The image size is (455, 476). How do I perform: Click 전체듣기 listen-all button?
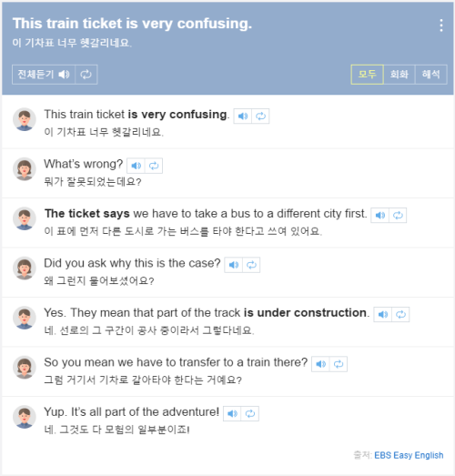click(x=44, y=75)
